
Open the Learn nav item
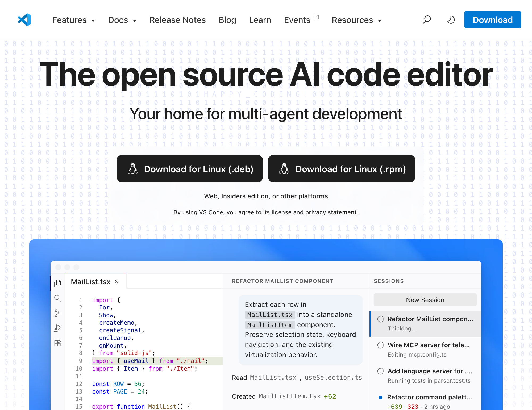click(x=260, y=20)
